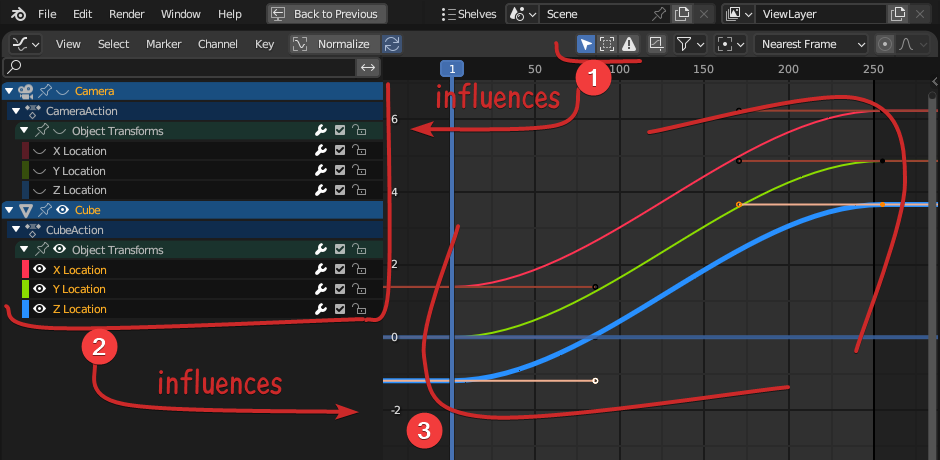Click Cube Z Location blue color swatch

tap(25, 309)
